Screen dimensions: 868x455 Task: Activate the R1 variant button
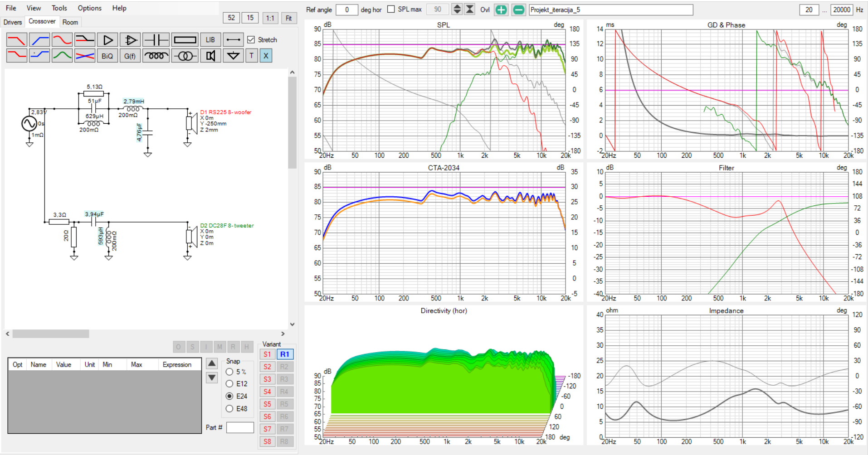click(x=285, y=354)
